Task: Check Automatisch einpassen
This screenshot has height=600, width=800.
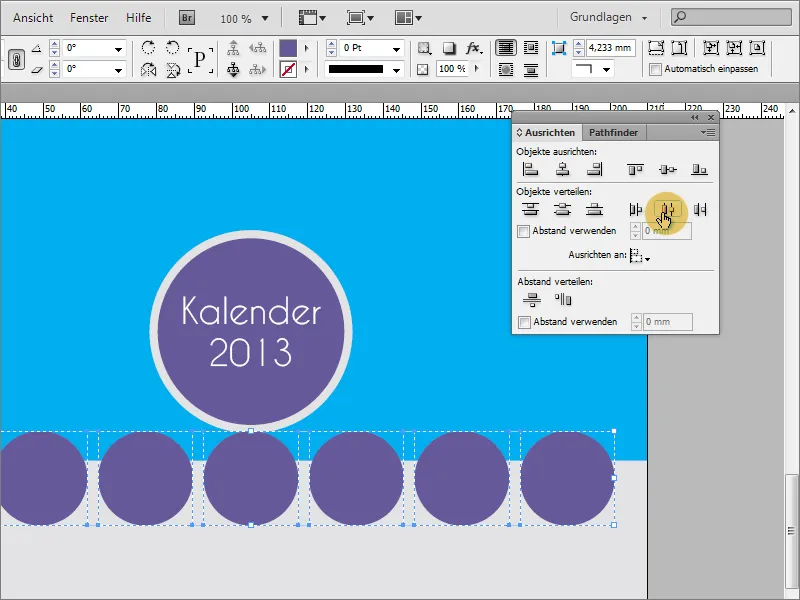Action: coord(656,69)
